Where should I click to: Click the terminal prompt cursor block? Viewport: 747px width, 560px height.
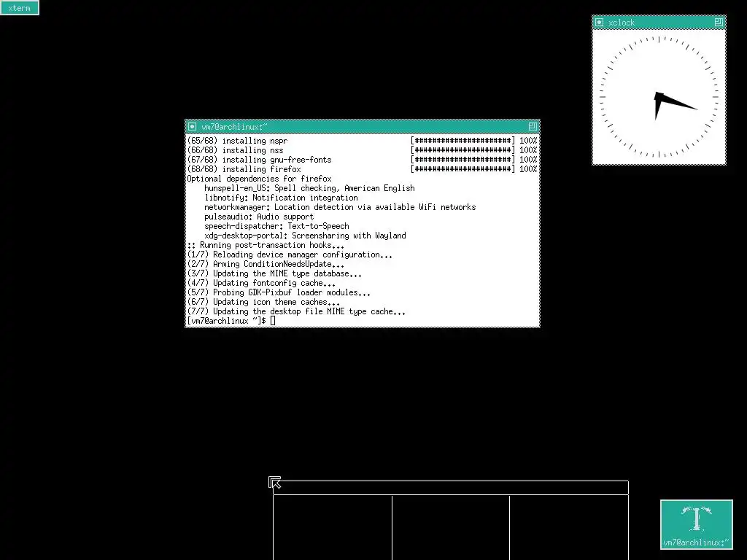point(273,321)
